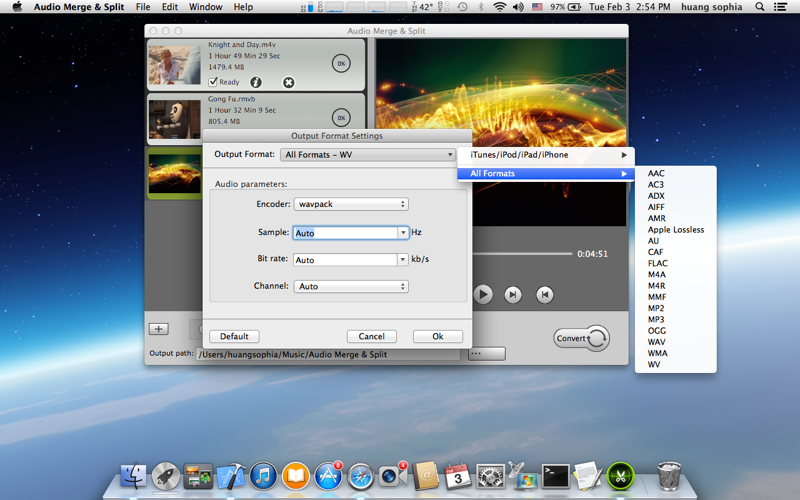Open the Output Format dropdown
Screen dimensions: 800x500
click(x=367, y=155)
